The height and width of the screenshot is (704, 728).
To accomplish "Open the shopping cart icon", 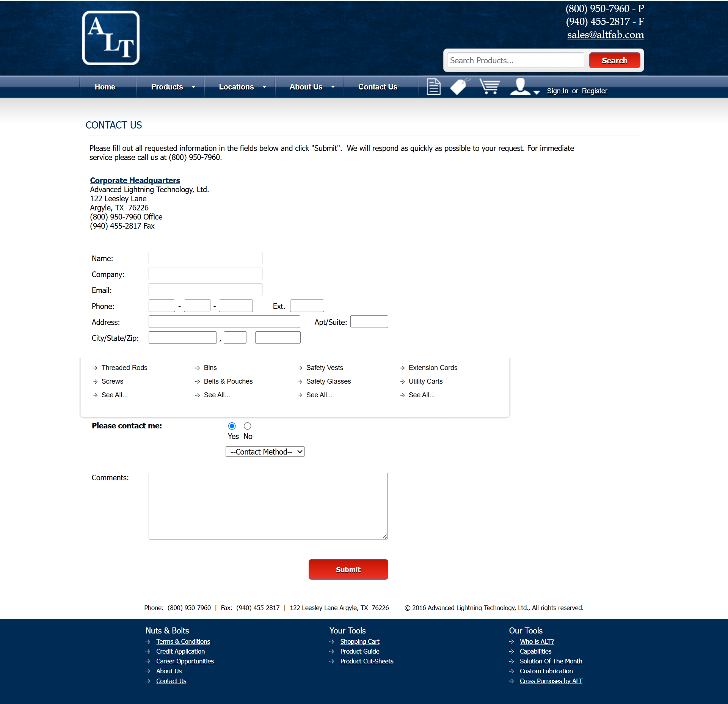I will pos(490,86).
